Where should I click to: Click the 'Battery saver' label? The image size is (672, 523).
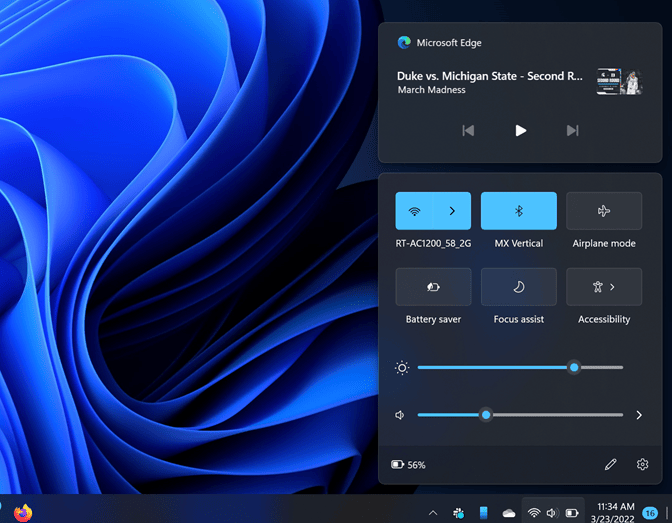(x=433, y=319)
